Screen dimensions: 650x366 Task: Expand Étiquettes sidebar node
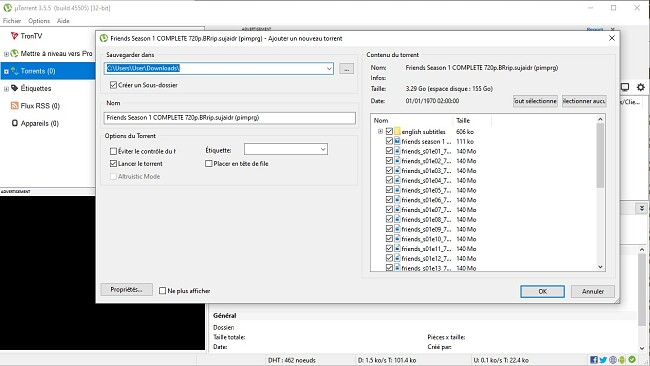(6, 89)
